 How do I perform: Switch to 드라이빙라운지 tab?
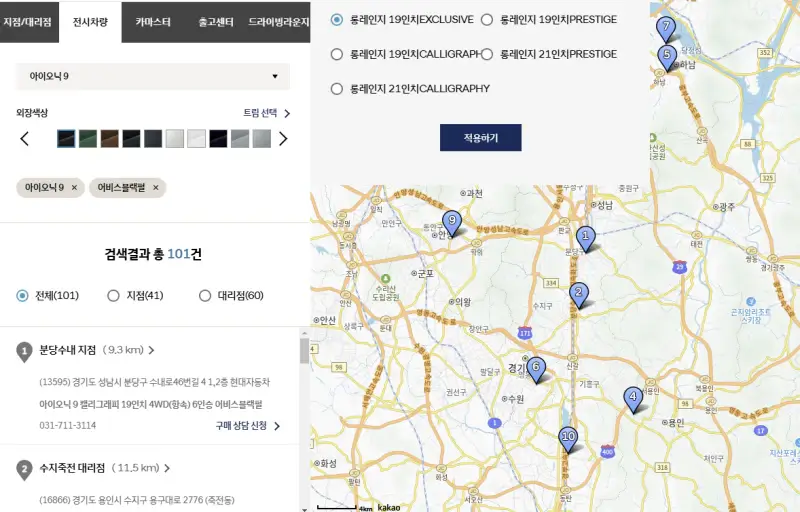click(279, 22)
